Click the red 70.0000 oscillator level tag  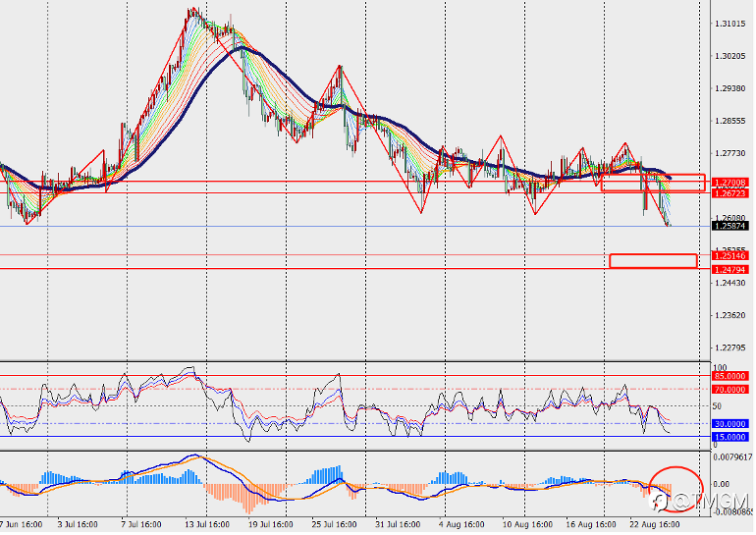coord(730,390)
